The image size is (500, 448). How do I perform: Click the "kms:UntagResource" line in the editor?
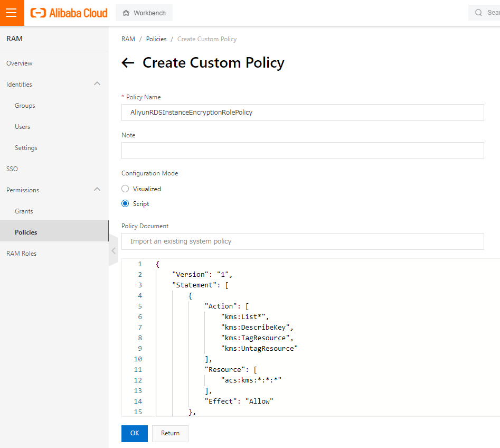pyautogui.click(x=259, y=349)
